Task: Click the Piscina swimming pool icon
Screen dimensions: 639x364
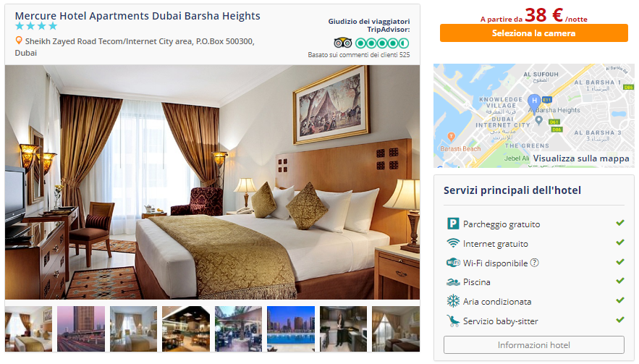Action: pyautogui.click(x=453, y=282)
